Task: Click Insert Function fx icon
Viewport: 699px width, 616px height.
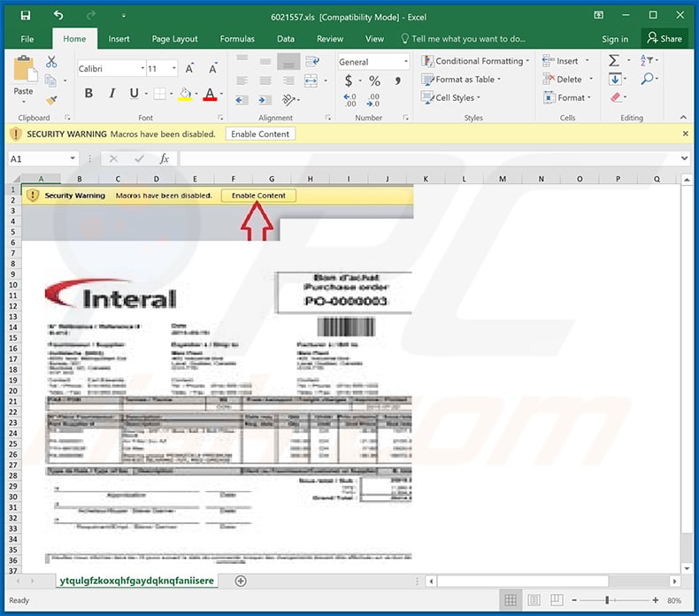Action: coord(165,158)
